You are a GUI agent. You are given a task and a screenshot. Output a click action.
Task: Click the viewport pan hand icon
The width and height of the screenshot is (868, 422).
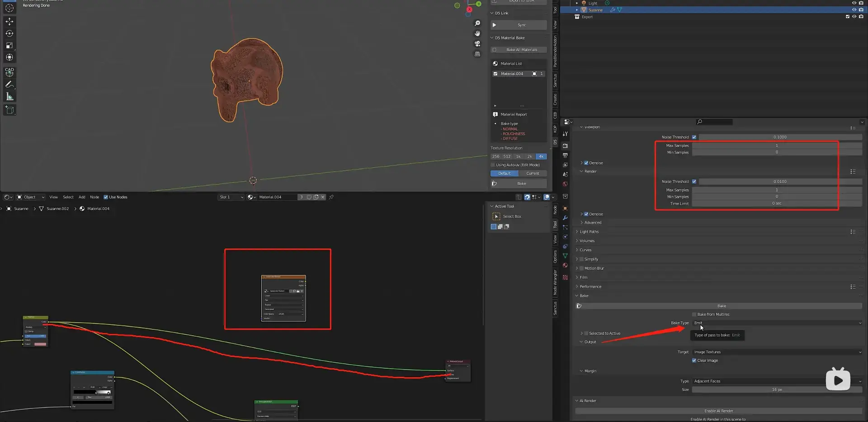click(477, 33)
